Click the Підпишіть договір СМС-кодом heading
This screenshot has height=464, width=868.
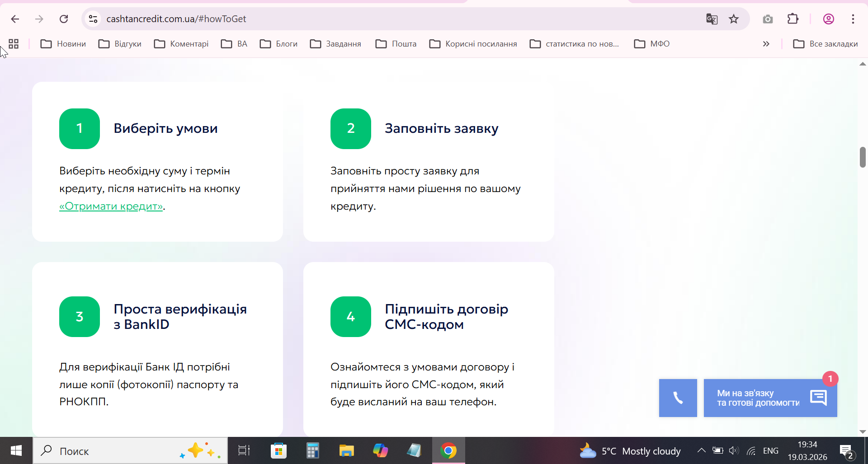[x=447, y=317]
